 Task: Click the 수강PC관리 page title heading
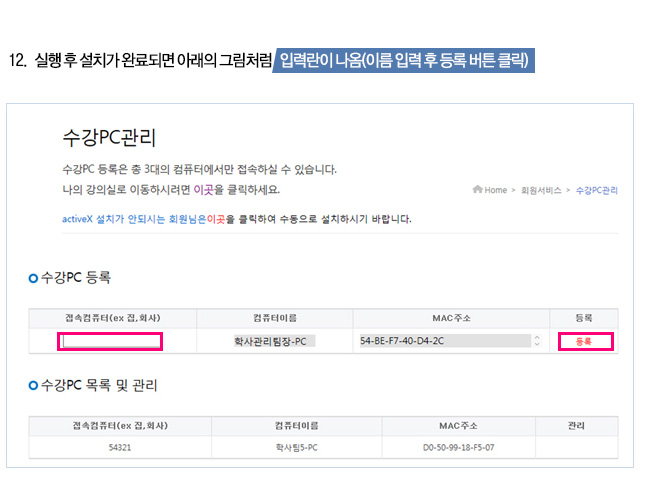pyautogui.click(x=108, y=137)
